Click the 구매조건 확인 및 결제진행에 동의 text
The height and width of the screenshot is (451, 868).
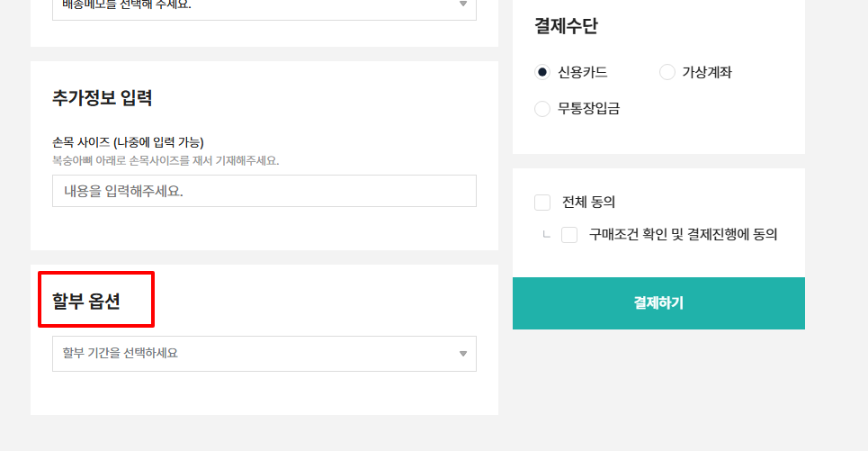point(683,235)
